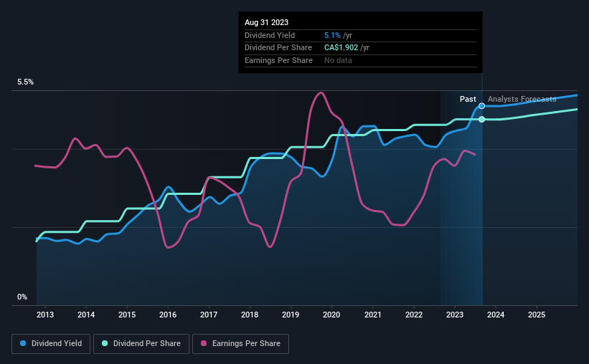Click the 'No data' earnings value
589x364 pixels.
(x=338, y=60)
